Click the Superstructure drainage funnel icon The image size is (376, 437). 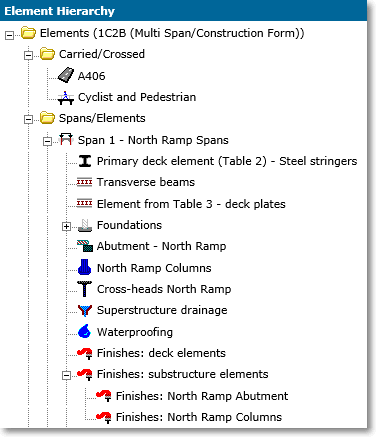click(x=85, y=310)
